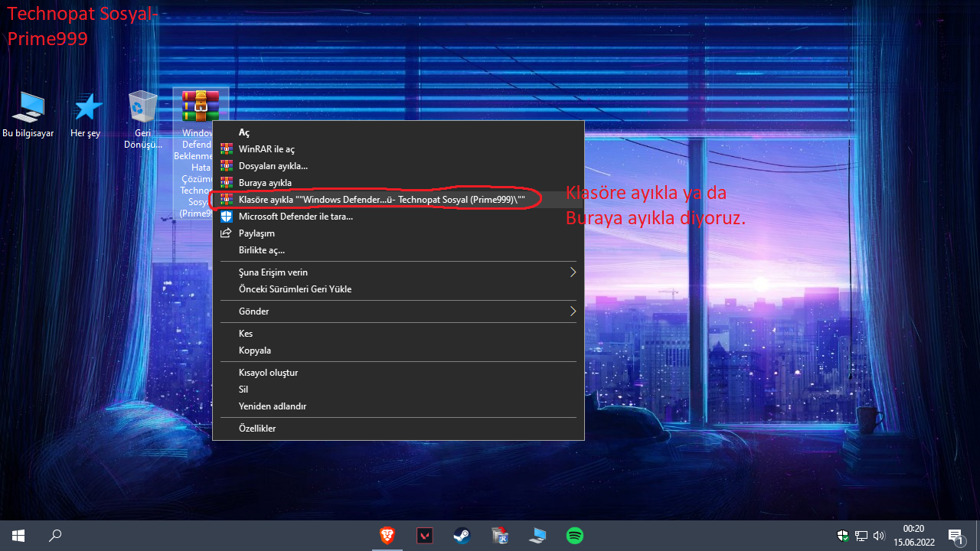Open the network status icon in tray
This screenshot has height=551, width=980.
pyautogui.click(x=861, y=536)
